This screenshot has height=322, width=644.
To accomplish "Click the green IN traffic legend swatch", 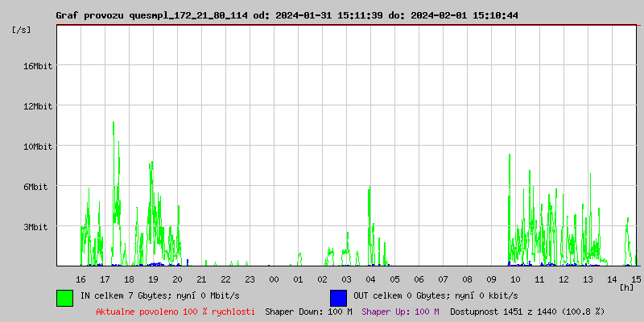I will point(64,297).
